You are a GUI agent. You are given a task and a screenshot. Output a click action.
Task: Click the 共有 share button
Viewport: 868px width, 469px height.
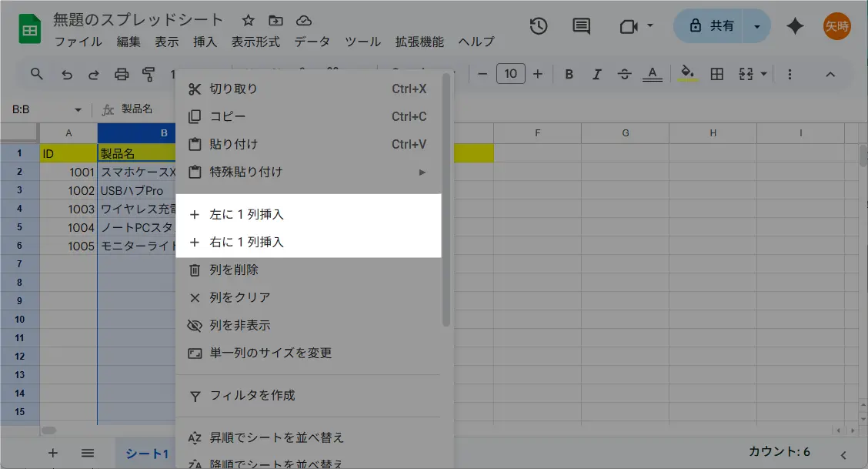click(712, 26)
